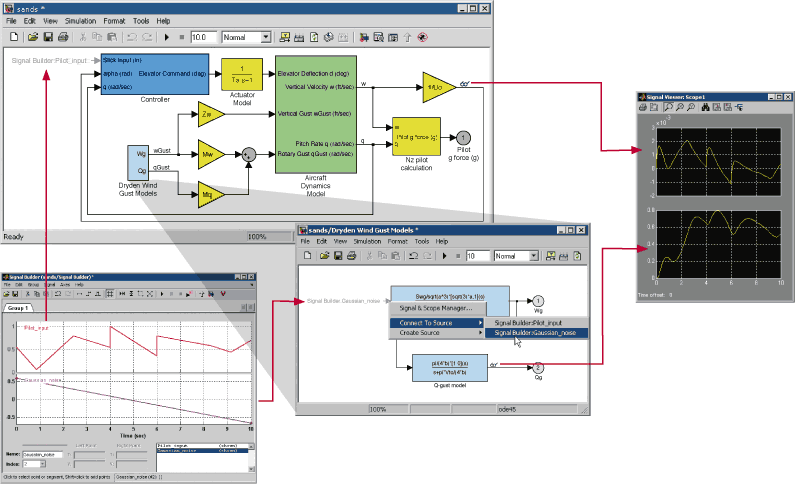Click binoculars autoscale icon in Signal Viewer
The width and height of the screenshot is (795, 484).
pos(705,107)
